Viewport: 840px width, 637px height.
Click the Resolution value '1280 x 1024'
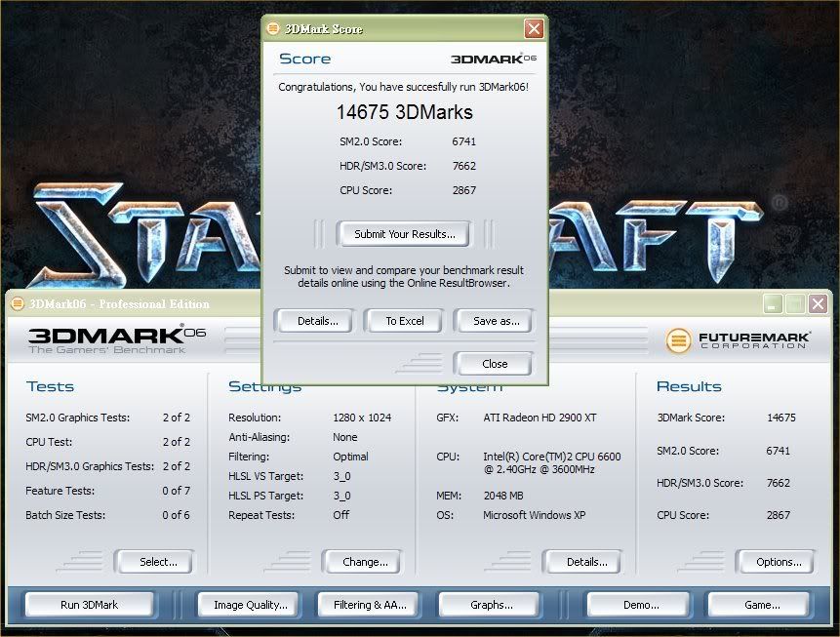click(x=362, y=418)
